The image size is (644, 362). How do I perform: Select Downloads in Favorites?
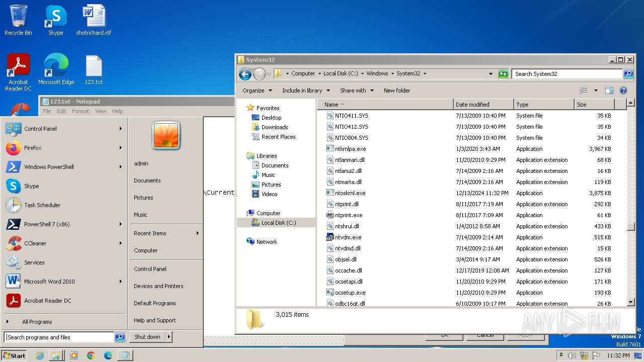(275, 127)
